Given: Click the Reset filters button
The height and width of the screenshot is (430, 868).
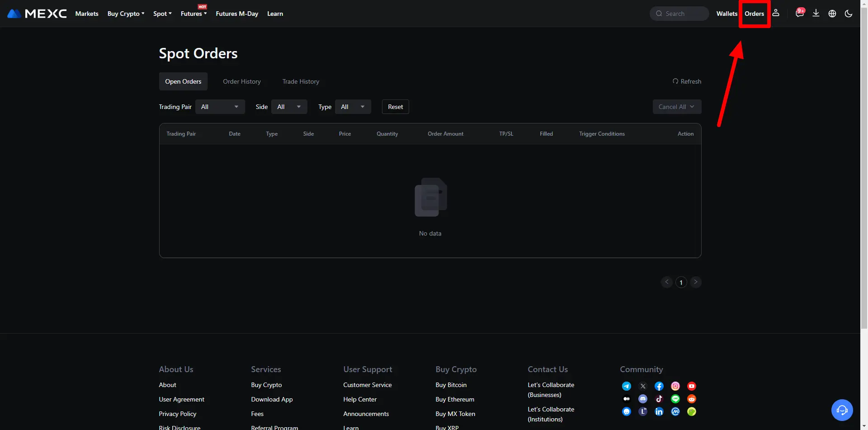Looking at the screenshot, I should 395,107.
